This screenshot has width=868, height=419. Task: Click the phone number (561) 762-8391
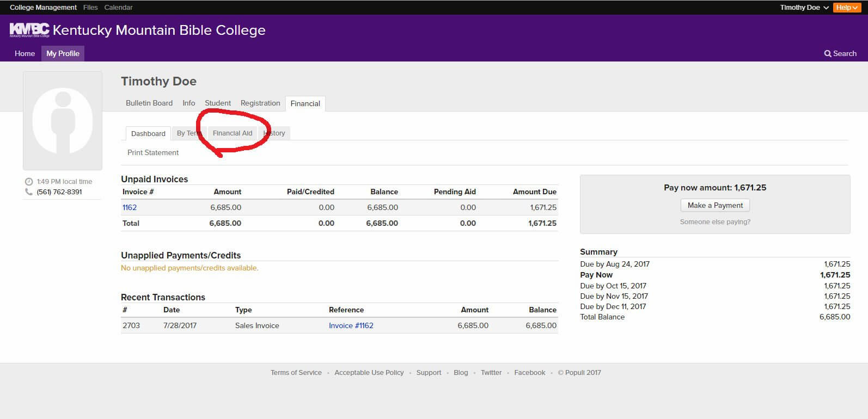(59, 192)
